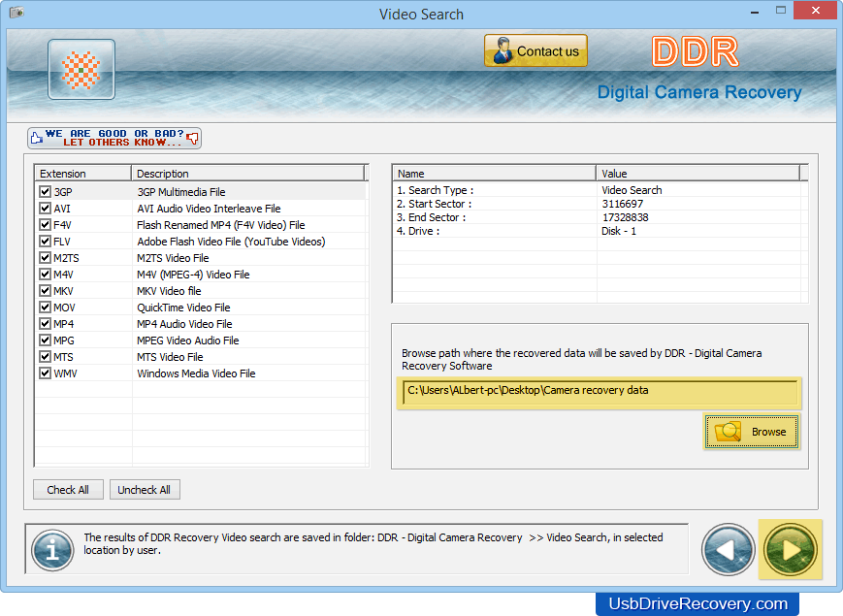Click the Description column header
This screenshot has width=843, height=616.
coord(247,173)
